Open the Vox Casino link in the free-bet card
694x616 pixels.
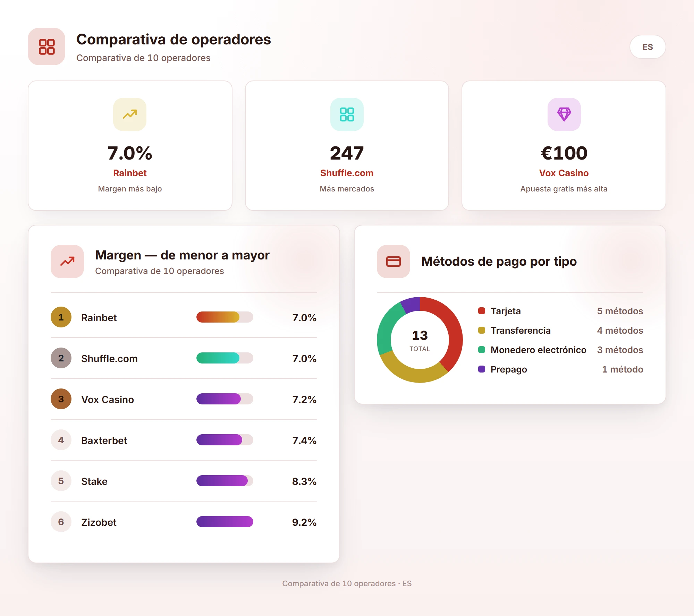(564, 173)
